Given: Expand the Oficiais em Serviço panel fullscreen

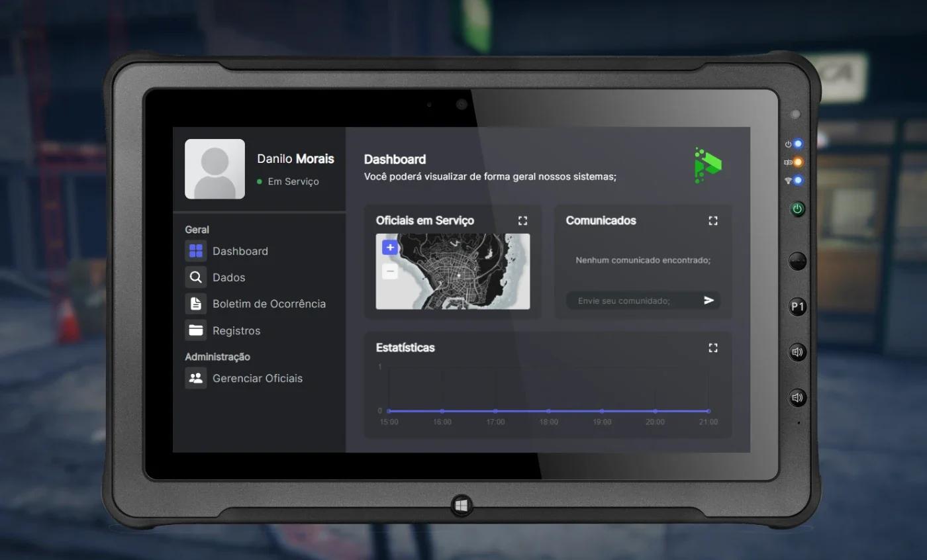Looking at the screenshot, I should pos(522,220).
